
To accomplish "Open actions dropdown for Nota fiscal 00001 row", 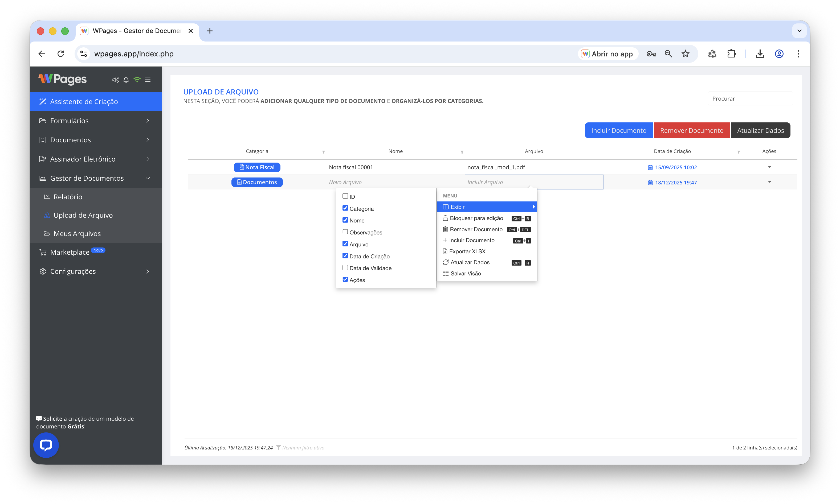I will 769,167.
